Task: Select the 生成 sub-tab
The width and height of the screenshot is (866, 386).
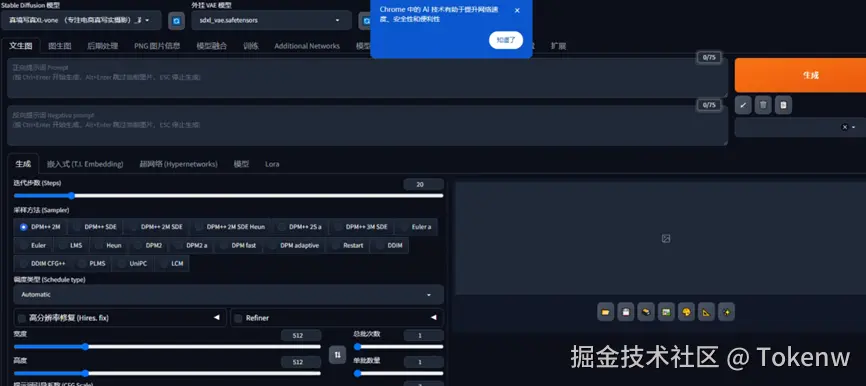Action: pos(23,164)
